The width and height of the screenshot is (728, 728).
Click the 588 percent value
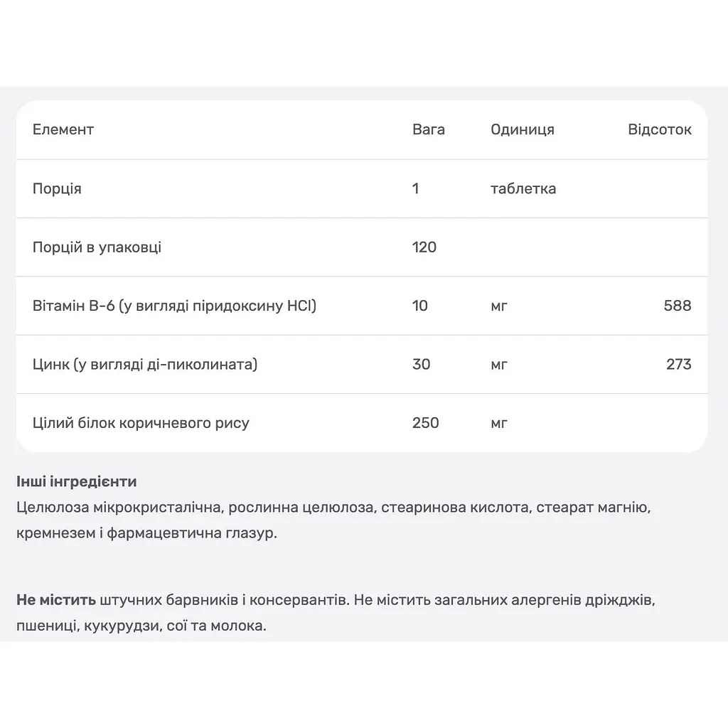coord(678,306)
